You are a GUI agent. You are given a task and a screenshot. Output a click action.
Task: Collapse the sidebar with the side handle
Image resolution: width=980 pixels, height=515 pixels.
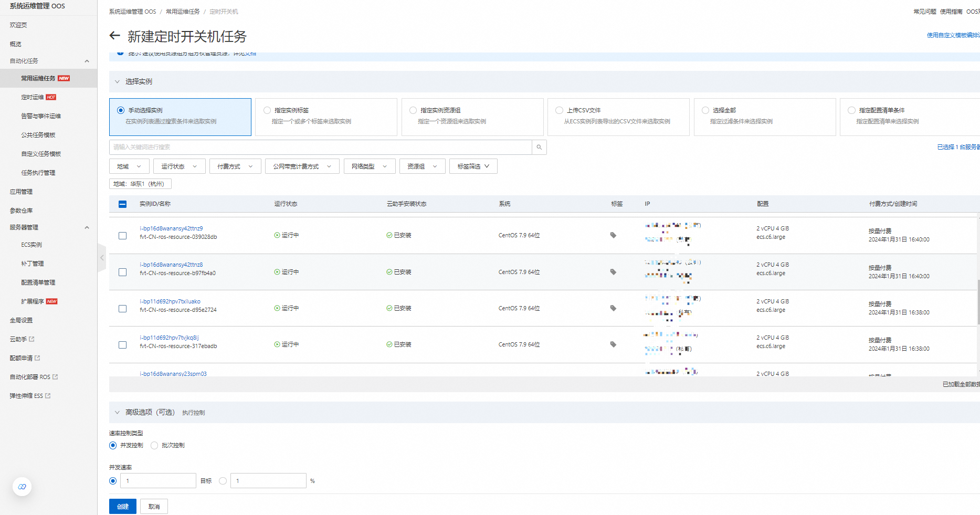click(x=102, y=258)
